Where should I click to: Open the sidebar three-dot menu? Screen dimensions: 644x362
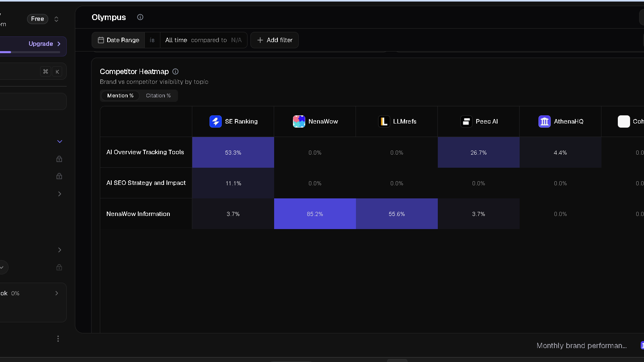[x=58, y=339]
